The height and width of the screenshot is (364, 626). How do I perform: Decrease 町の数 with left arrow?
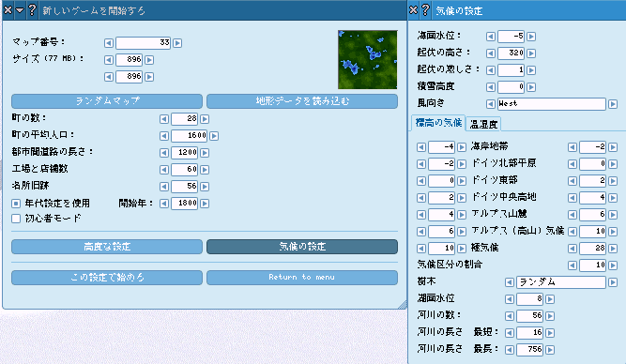164,119
